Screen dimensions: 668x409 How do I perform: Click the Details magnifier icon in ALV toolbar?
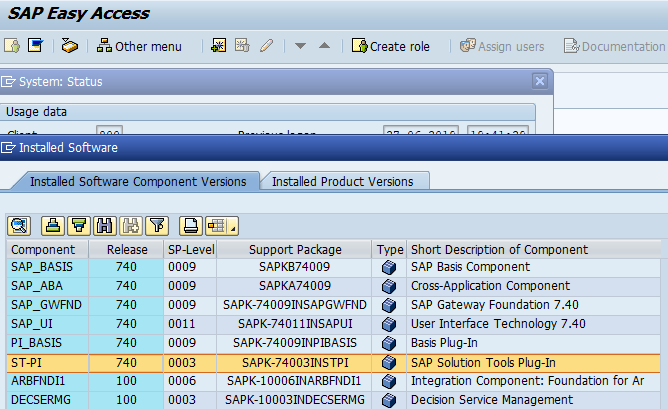(19, 225)
